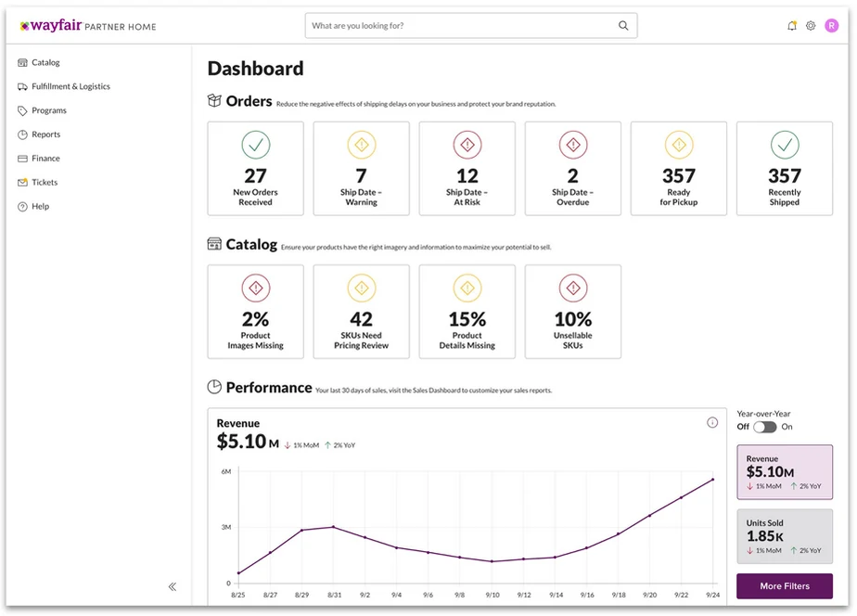Viewport: 857px width, 616px height.
Task: Open the 15% Product Details Missing value
Action: click(x=467, y=319)
